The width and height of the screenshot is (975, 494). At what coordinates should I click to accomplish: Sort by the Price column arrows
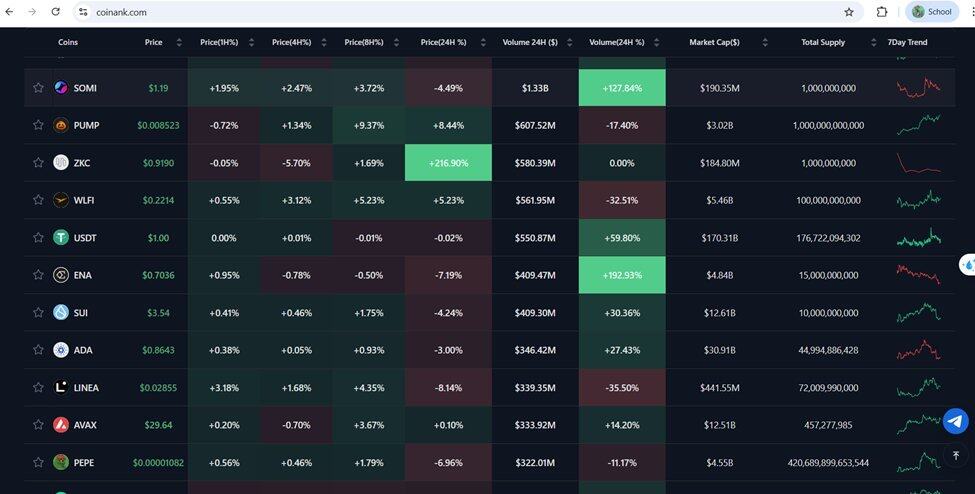coord(179,42)
